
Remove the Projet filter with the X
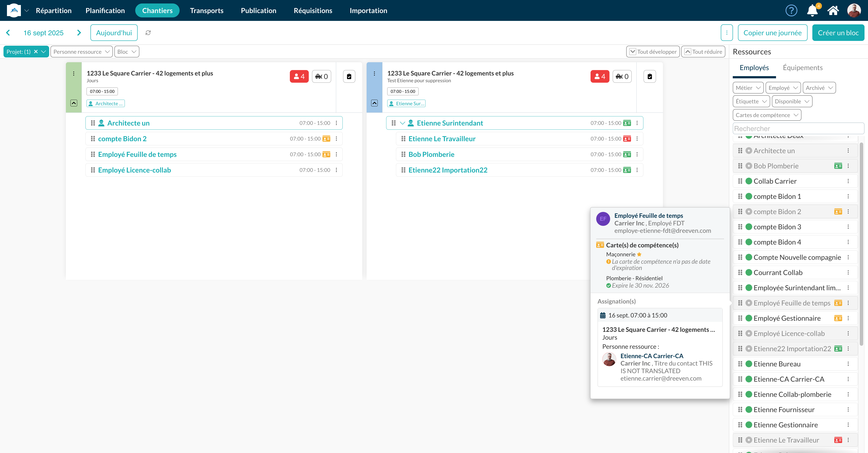tap(36, 52)
